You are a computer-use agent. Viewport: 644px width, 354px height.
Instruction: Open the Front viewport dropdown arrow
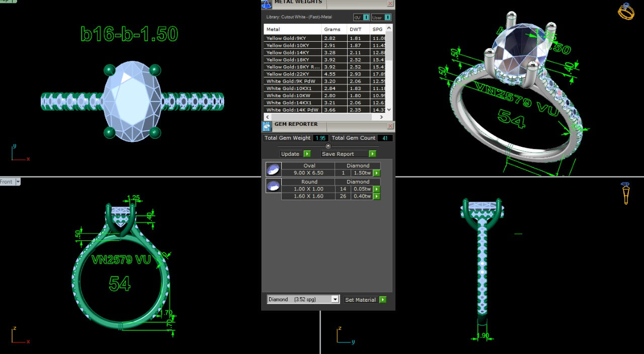(18, 182)
